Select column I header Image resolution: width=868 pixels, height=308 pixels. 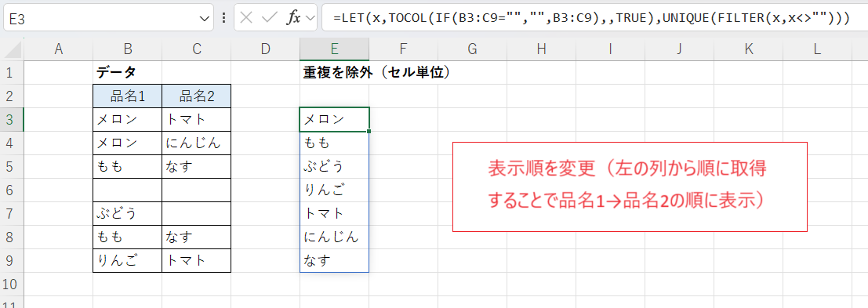tap(611, 50)
